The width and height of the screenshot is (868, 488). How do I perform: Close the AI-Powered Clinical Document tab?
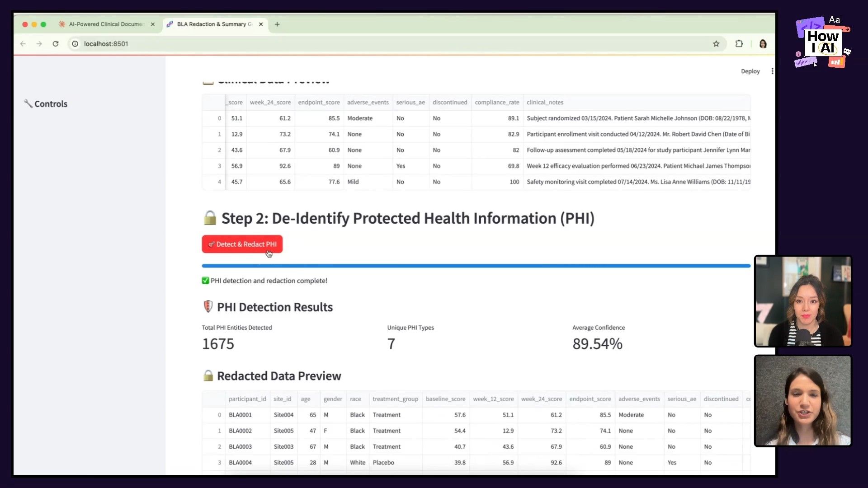click(153, 24)
